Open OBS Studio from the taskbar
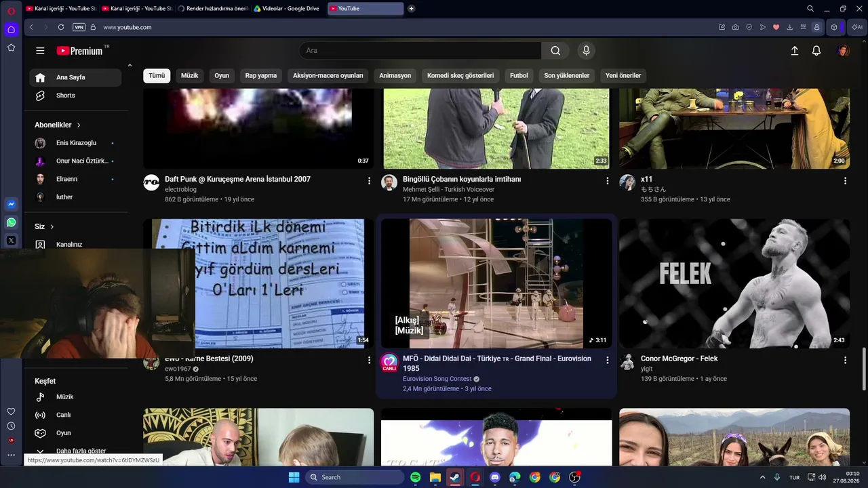The height and width of the screenshot is (488, 868). (x=574, y=477)
